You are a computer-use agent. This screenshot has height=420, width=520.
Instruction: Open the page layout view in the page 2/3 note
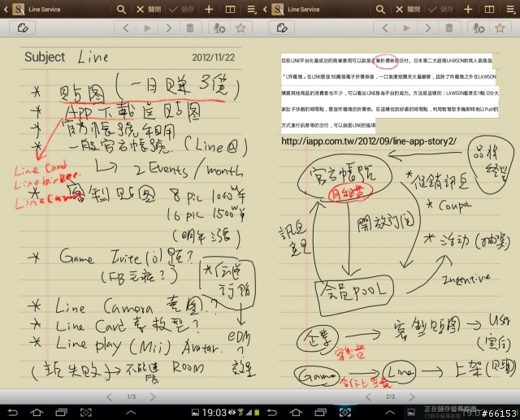[489, 9]
